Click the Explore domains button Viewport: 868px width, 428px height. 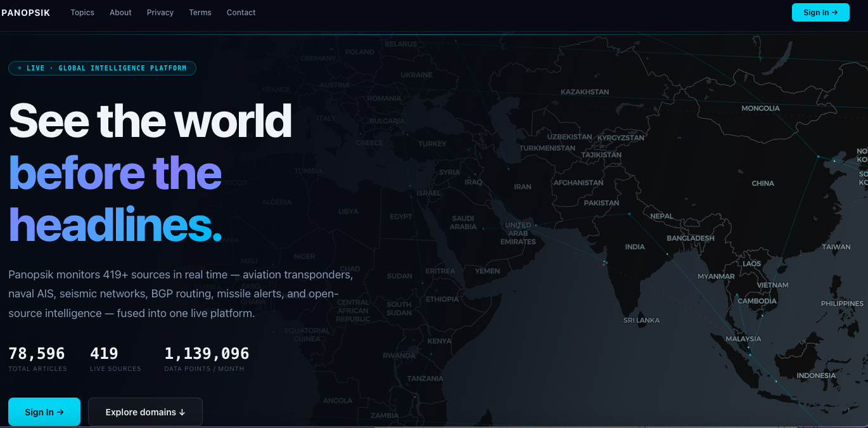click(145, 412)
